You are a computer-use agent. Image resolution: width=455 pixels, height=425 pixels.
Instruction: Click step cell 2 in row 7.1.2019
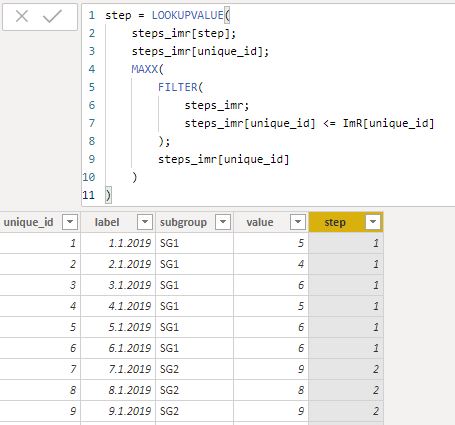click(x=346, y=369)
